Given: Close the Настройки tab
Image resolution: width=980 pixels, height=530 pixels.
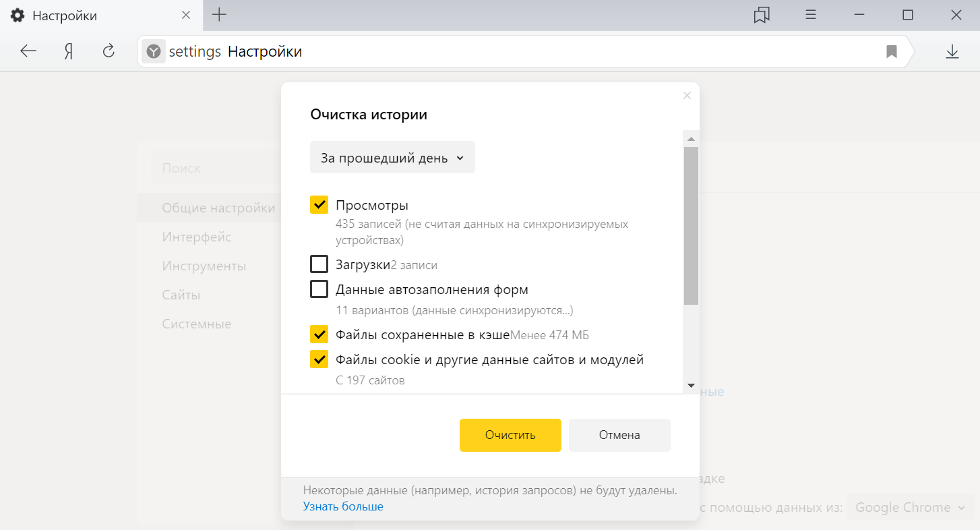Looking at the screenshot, I should [186, 16].
